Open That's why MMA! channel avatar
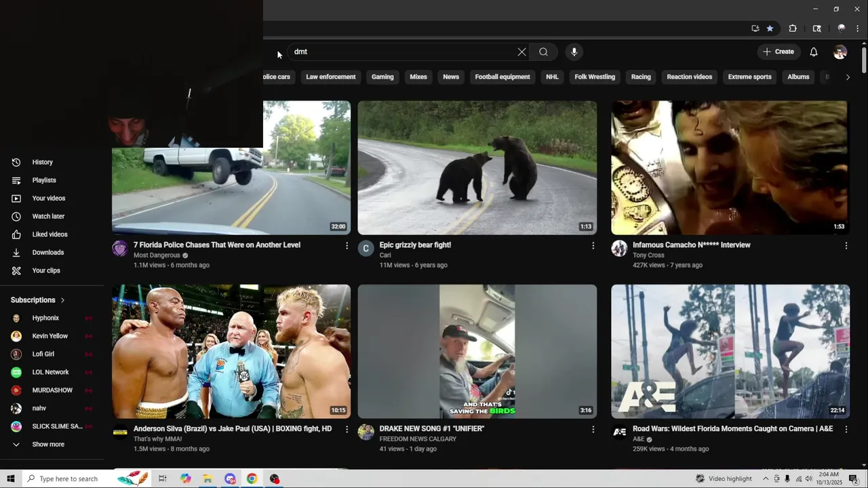This screenshot has width=868, height=488. (x=120, y=432)
